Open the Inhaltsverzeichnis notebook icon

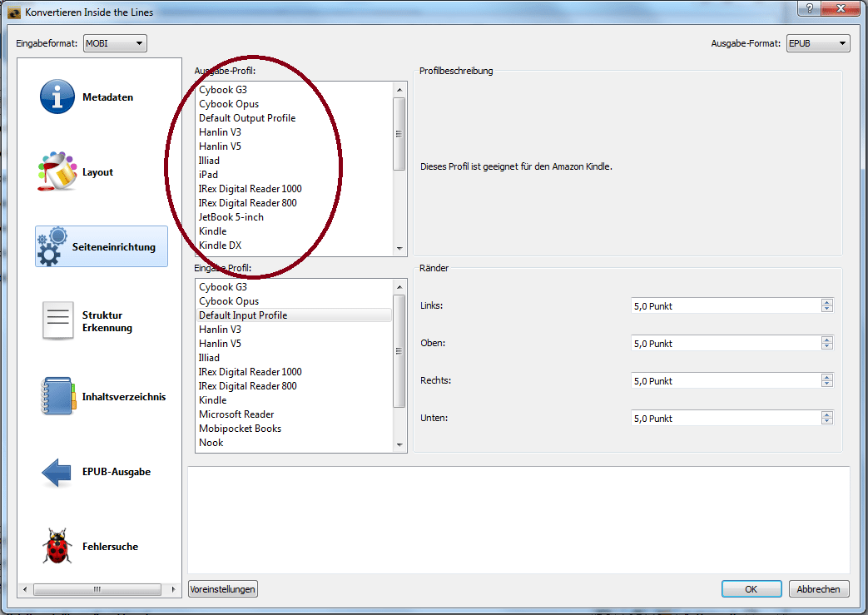coord(57,396)
